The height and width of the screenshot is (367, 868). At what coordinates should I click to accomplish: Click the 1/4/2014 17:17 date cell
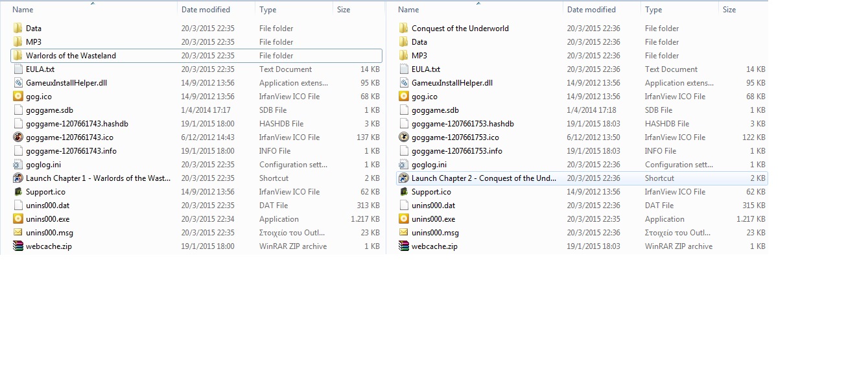coord(206,110)
